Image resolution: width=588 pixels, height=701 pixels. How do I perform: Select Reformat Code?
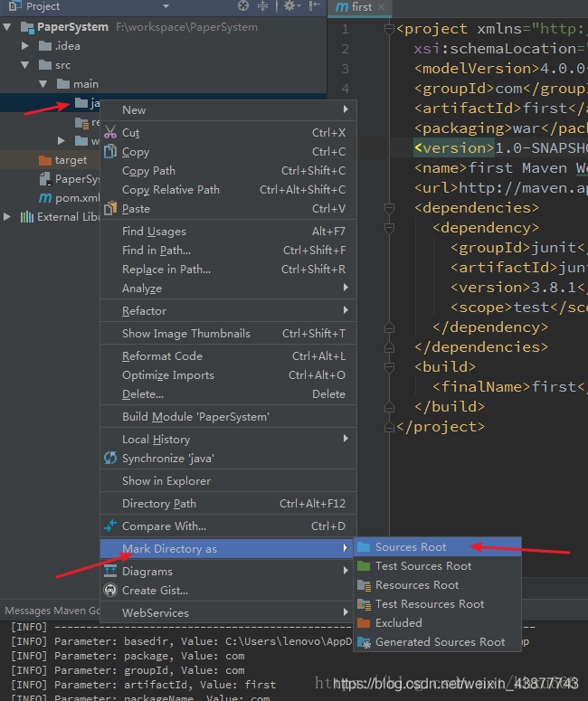(229, 356)
